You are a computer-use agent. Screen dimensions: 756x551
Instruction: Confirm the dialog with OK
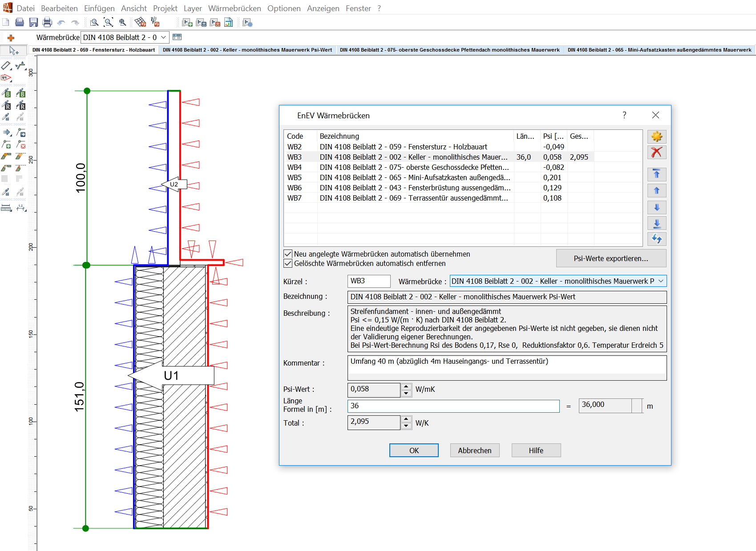[414, 450]
